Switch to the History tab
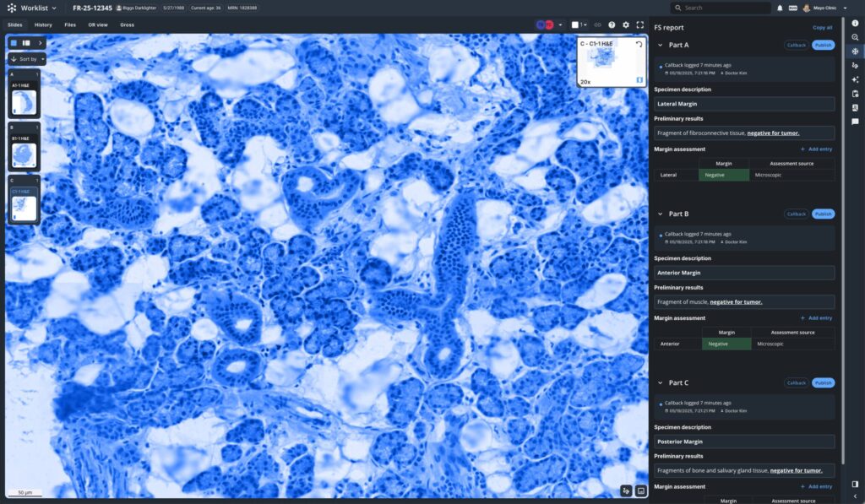The width and height of the screenshot is (865, 504). tap(43, 24)
